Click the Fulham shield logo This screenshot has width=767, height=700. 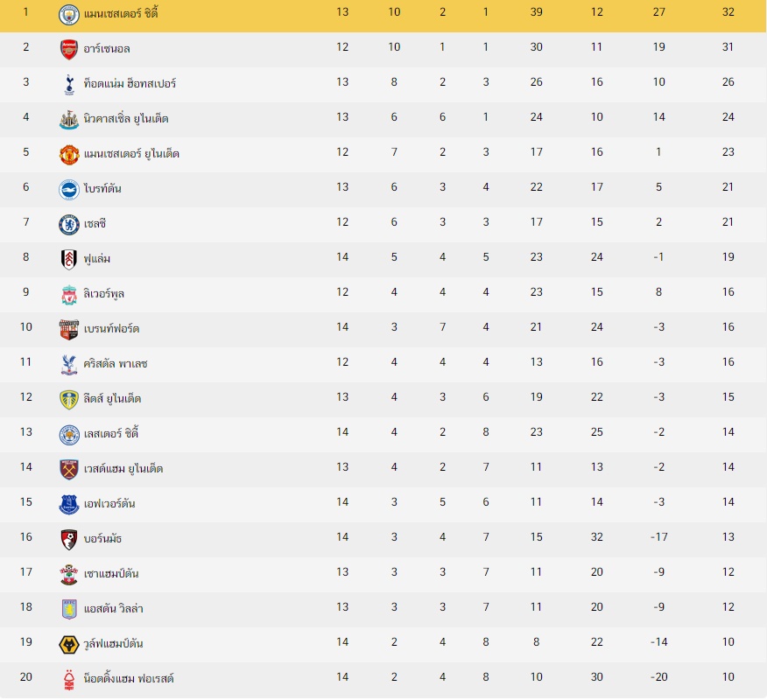69,260
